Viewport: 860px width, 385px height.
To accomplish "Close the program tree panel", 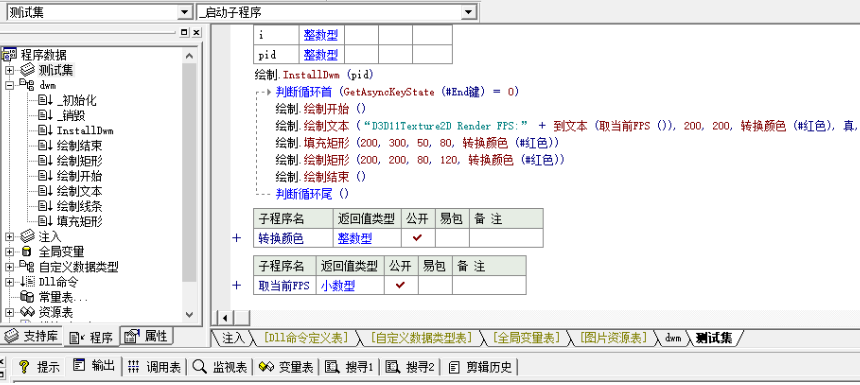I will click(196, 32).
